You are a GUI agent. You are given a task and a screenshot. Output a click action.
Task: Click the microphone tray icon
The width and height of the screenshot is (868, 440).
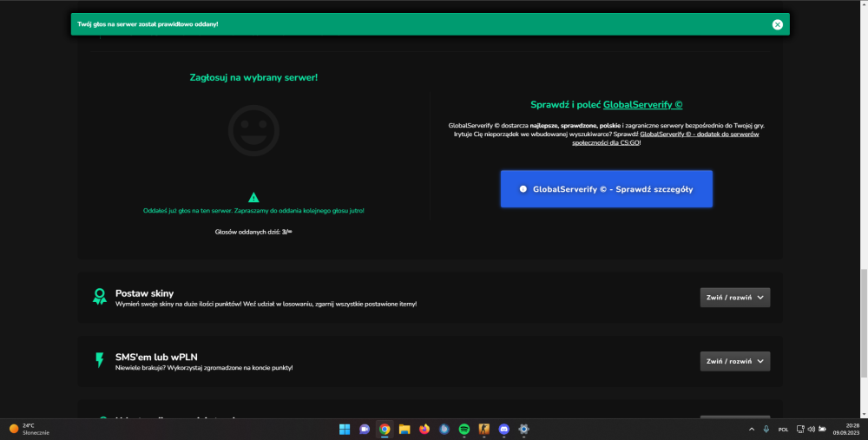coord(766,430)
